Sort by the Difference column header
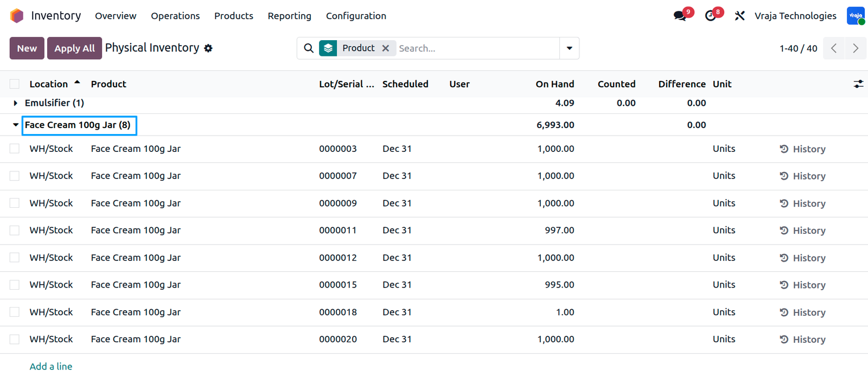 coord(682,84)
